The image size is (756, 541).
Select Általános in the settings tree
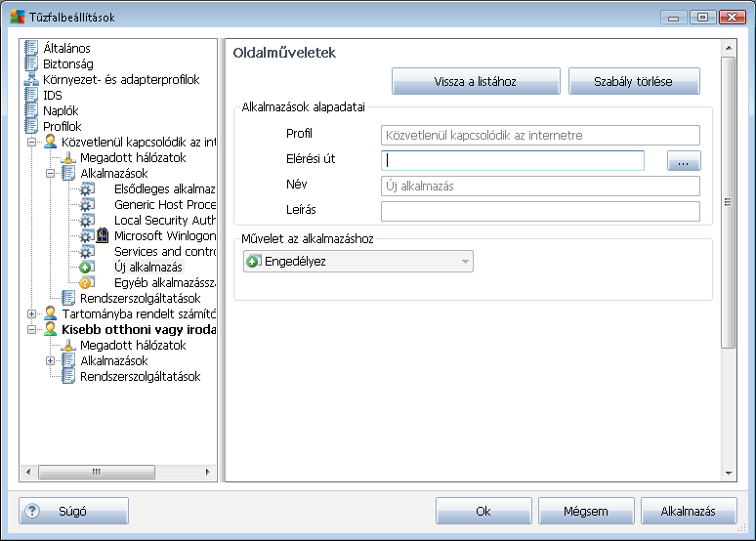pyautogui.click(x=66, y=48)
